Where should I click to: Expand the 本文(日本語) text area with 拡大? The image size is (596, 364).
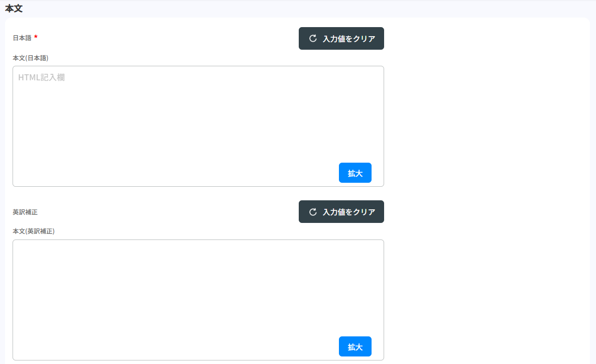tap(355, 173)
